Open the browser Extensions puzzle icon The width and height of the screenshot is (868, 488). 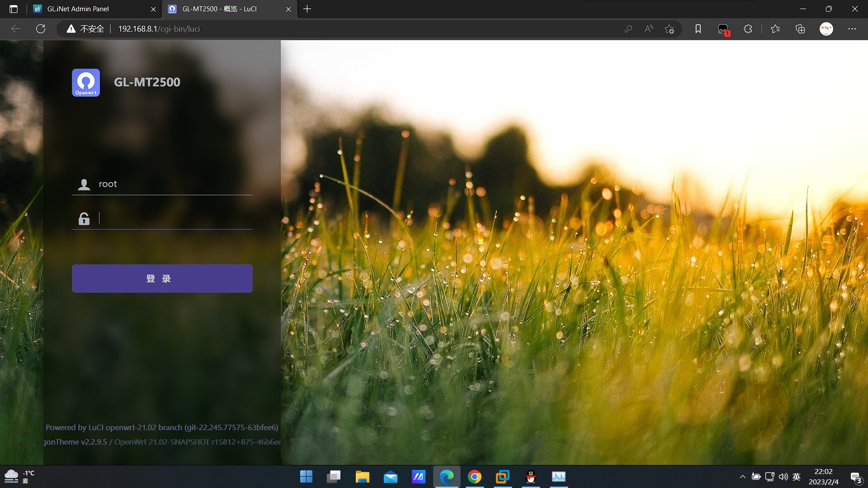point(748,29)
